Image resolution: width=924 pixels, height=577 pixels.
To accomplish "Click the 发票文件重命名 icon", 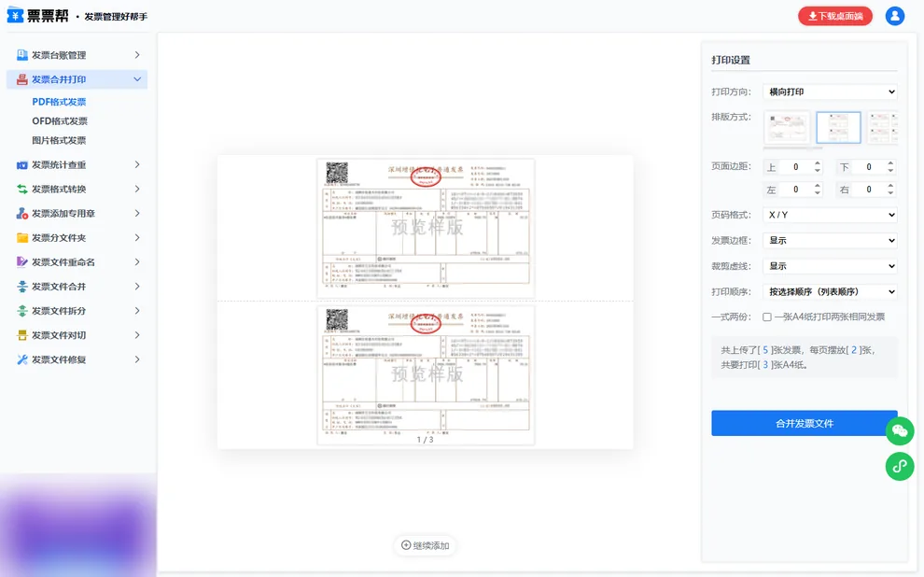I will click(22, 262).
